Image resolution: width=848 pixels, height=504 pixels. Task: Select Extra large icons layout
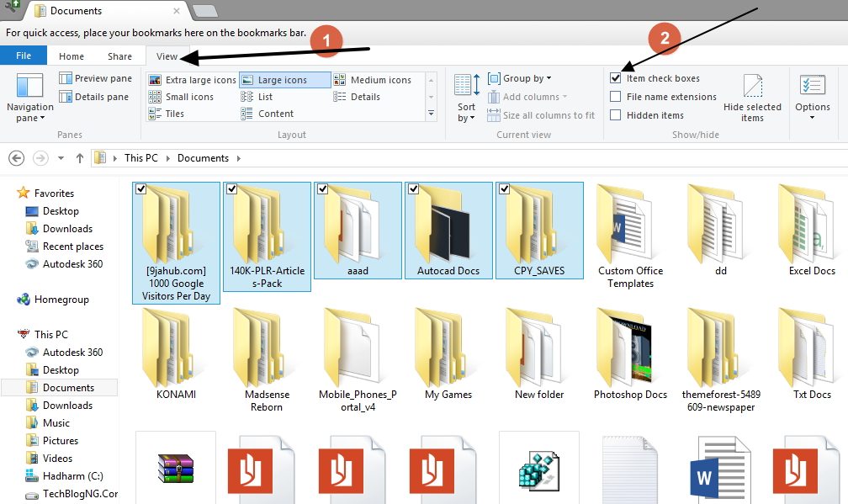point(193,80)
